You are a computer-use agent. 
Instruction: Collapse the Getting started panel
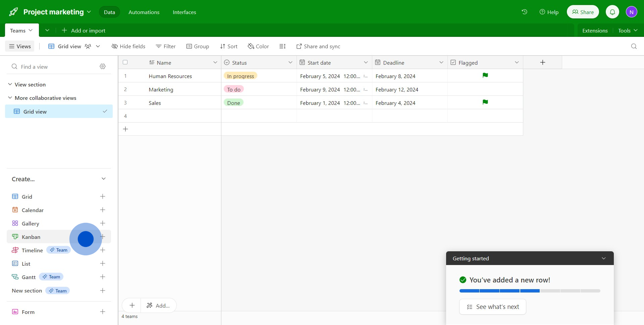click(603, 258)
